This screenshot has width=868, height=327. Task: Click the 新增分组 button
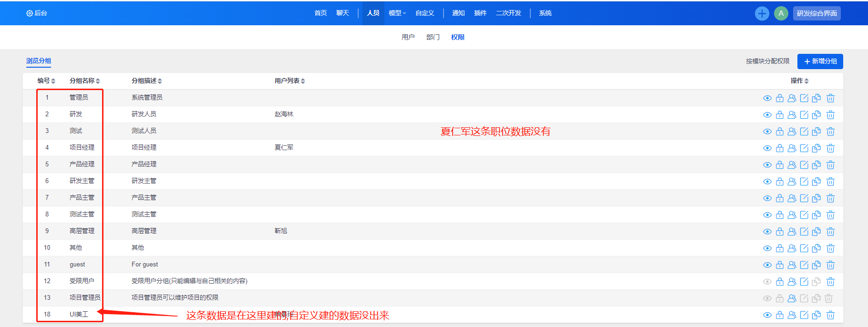click(820, 61)
